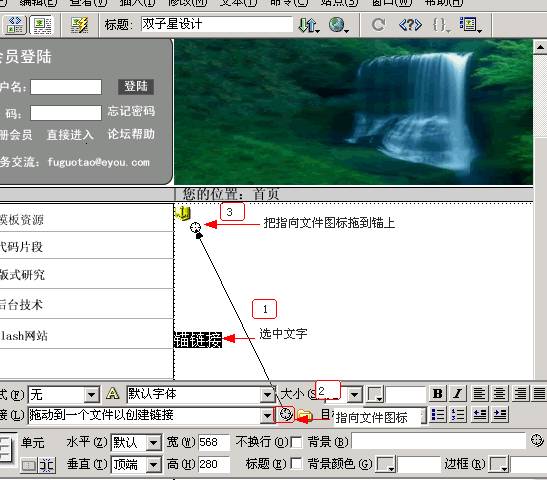Screen dimensions: 547x480
Task: Click the 忘记密码 link
Action: [131, 111]
